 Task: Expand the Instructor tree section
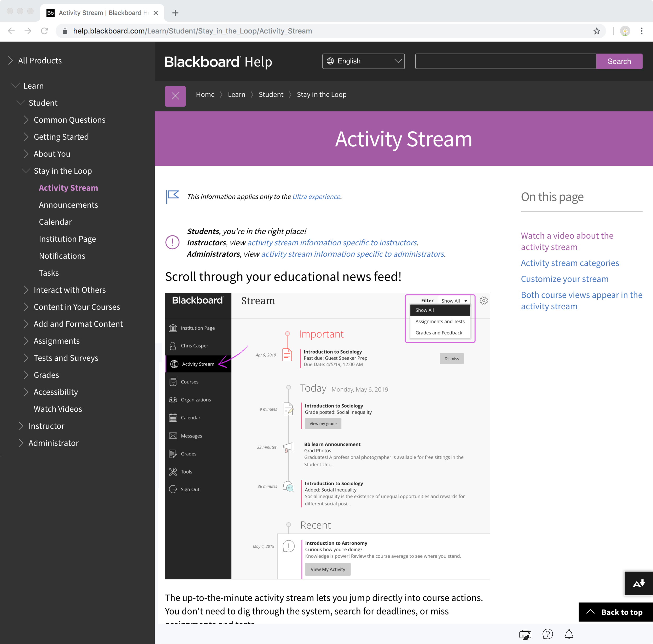(x=21, y=426)
